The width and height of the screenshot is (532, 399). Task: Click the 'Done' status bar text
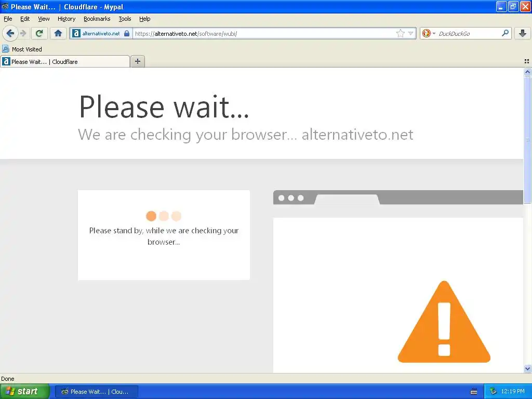coord(8,379)
